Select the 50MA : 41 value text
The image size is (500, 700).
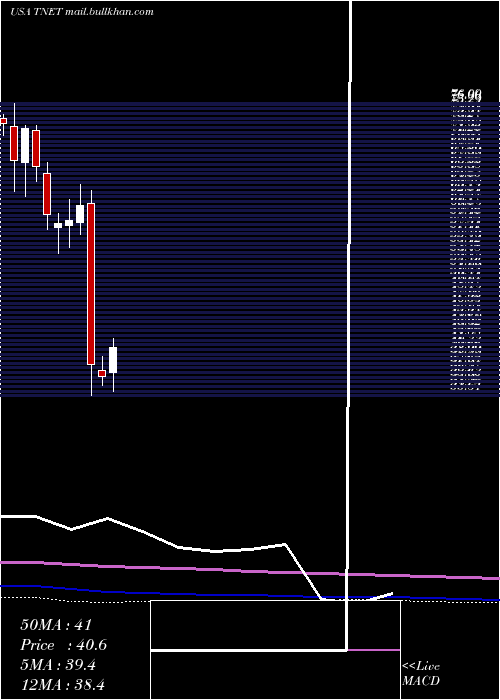coord(56,625)
